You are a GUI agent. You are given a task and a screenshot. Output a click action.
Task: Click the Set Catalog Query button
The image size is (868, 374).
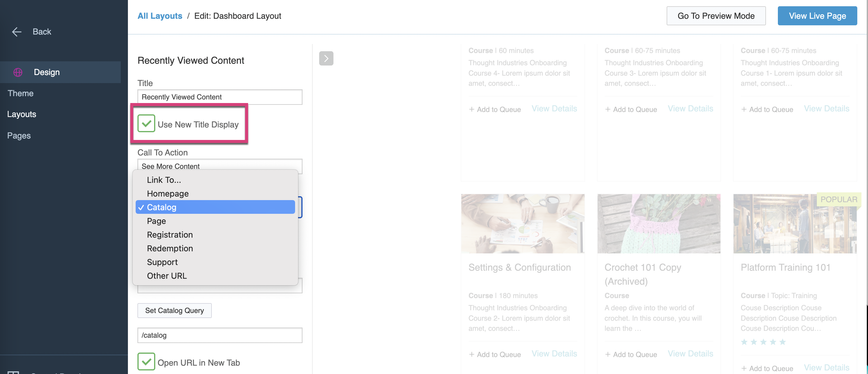[174, 310]
